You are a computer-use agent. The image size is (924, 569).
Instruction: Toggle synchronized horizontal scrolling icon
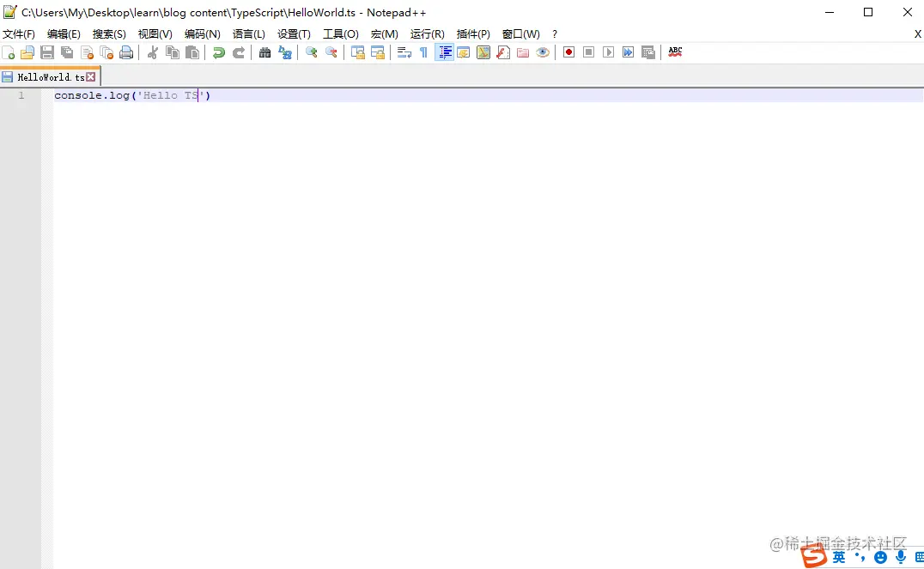pyautogui.click(x=378, y=52)
